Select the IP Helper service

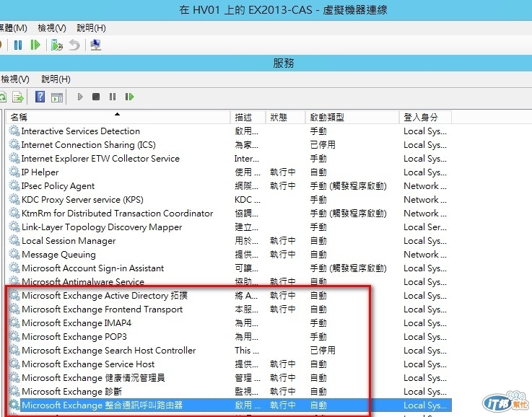coord(40,172)
